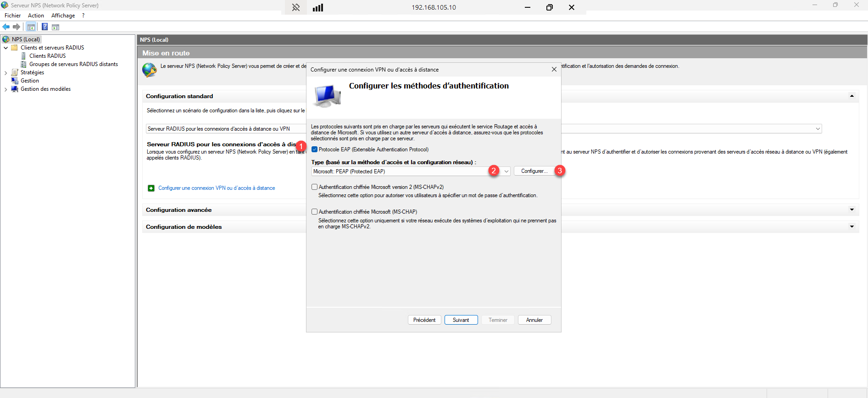Click the blue back arrow in toolbar
868x398 pixels.
coord(6,27)
